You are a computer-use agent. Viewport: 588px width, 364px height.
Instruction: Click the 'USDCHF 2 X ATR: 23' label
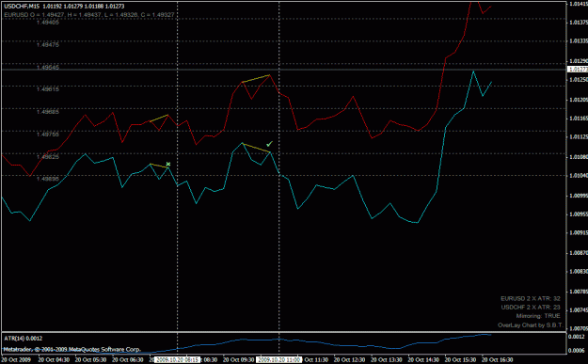(531, 308)
